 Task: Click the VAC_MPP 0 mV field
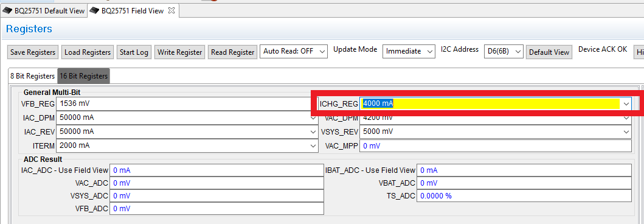pos(496,145)
